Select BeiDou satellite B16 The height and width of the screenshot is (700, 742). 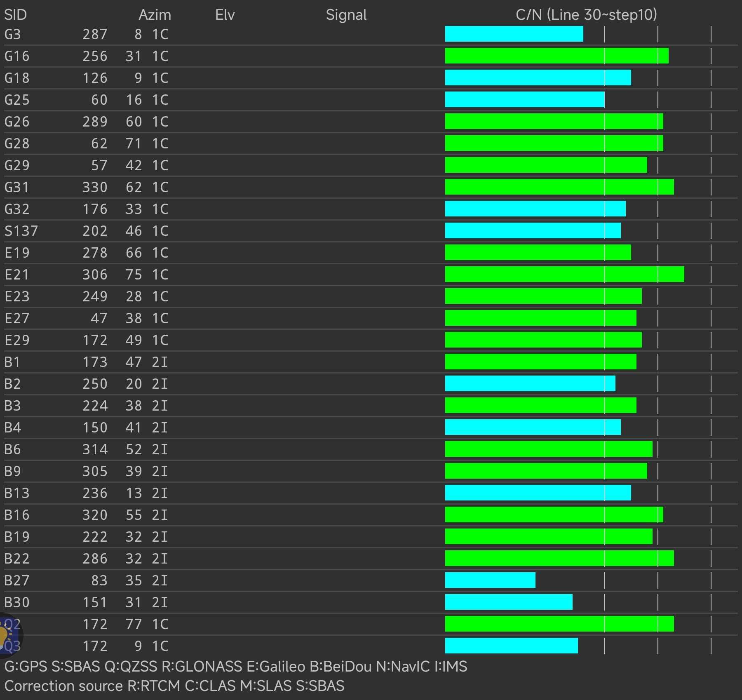pyautogui.click(x=17, y=515)
